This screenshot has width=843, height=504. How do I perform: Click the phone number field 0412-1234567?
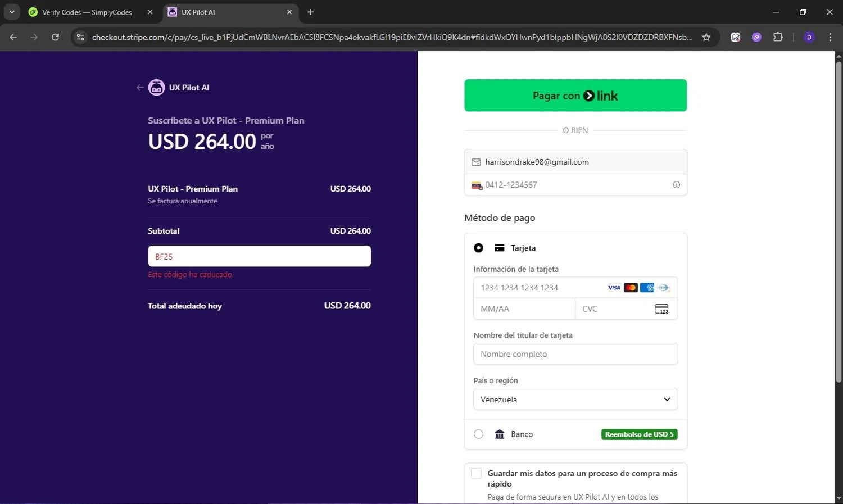(x=575, y=185)
